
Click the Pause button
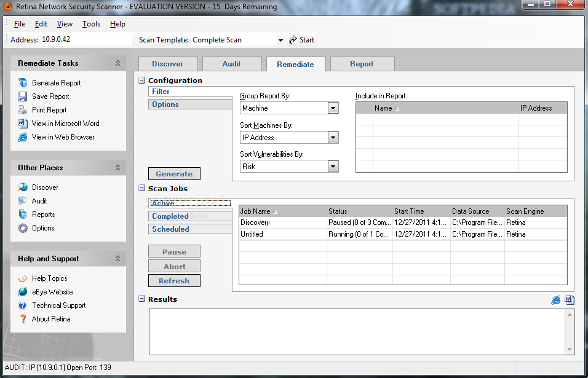[175, 251]
